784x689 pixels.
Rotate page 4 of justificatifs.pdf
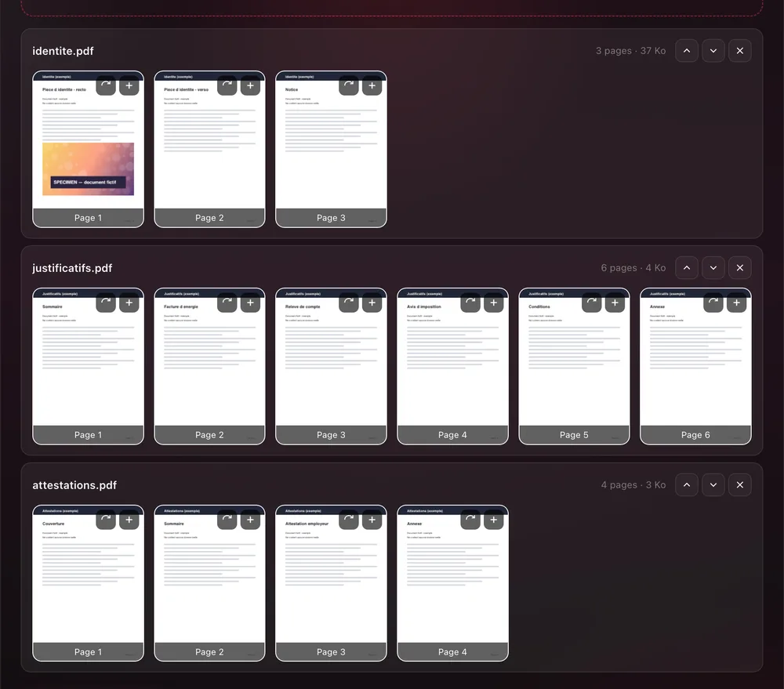pos(470,302)
